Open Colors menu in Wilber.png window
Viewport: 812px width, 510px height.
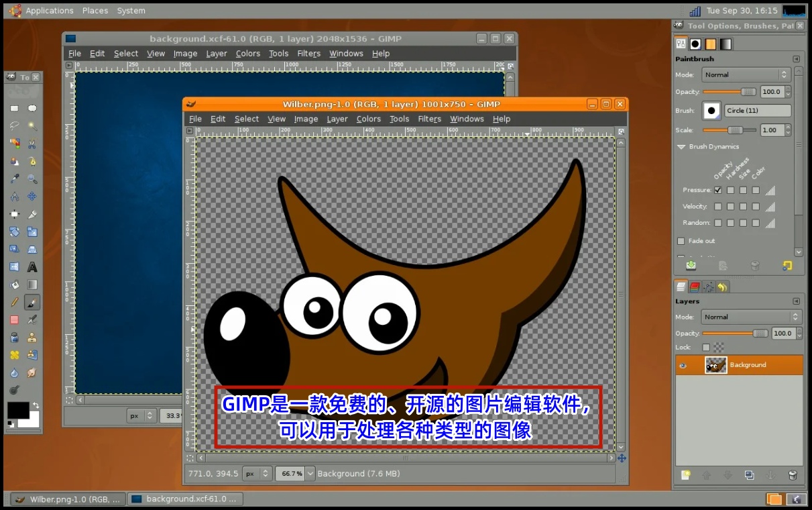tap(368, 119)
